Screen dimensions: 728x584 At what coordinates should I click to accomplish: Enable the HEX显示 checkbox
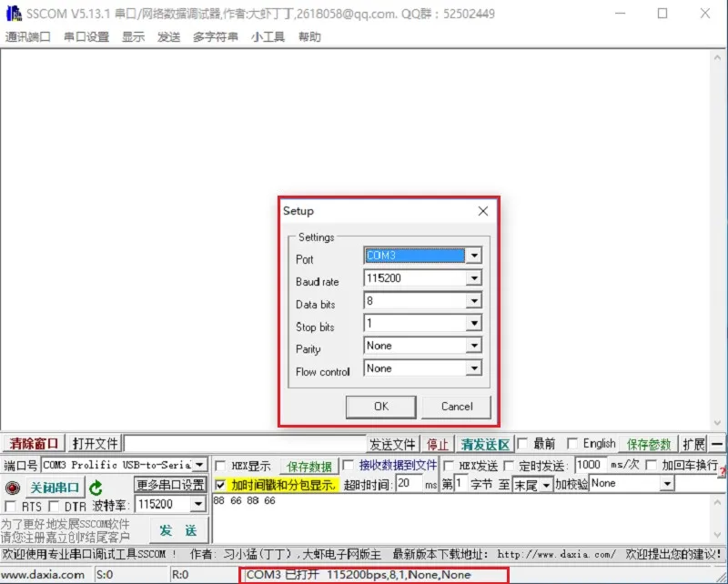[x=220, y=466]
